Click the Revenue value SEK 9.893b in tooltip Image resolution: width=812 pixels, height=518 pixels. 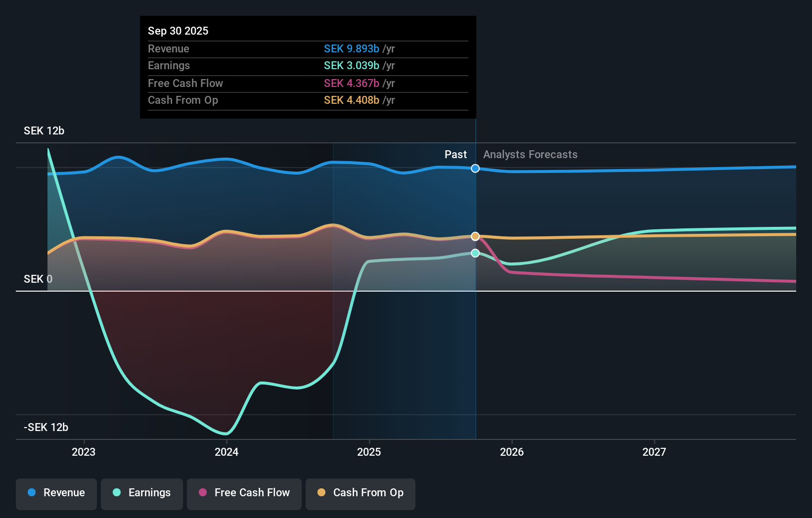352,49
